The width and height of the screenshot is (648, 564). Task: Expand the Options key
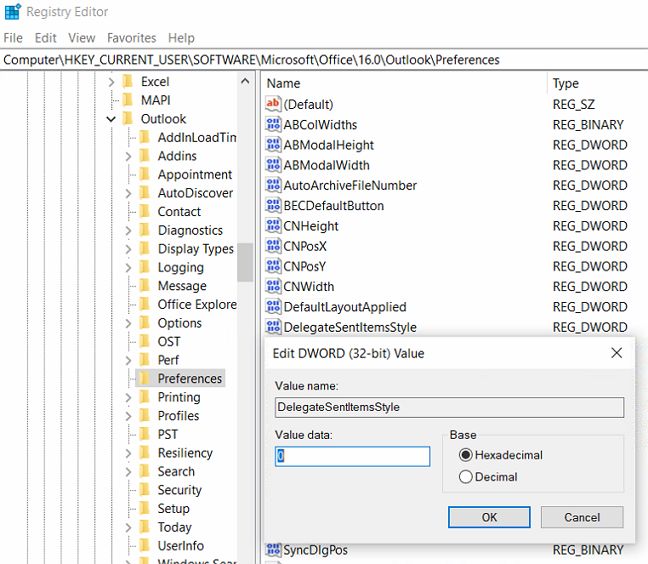pos(128,323)
